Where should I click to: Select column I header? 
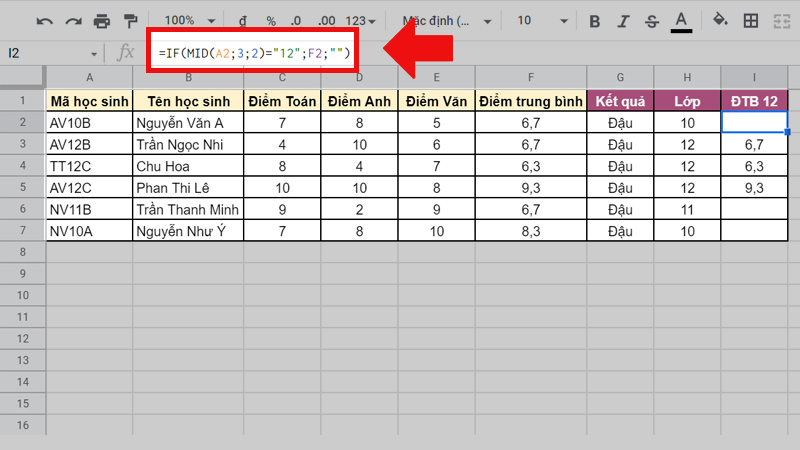754,78
